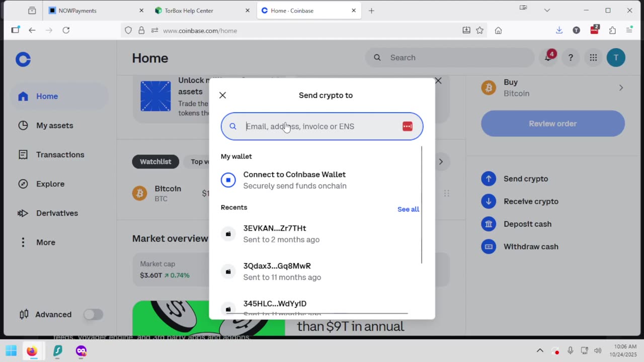644x362 pixels.
Task: Click the dialog list scrollbar
Action: click(x=422, y=205)
